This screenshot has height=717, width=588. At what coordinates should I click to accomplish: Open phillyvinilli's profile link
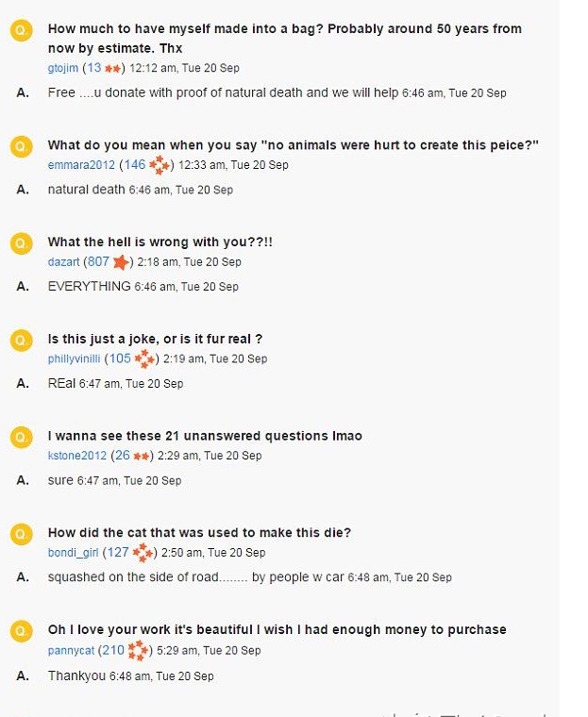[x=76, y=359]
